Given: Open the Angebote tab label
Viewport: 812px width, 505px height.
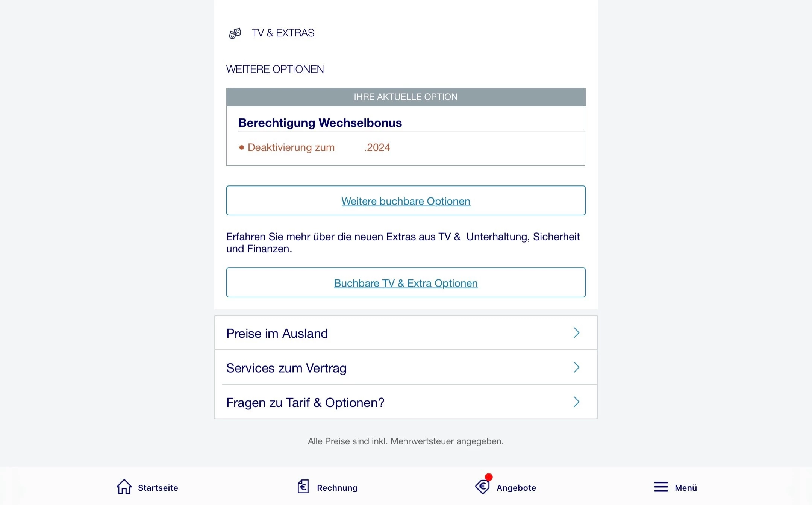Looking at the screenshot, I should [x=516, y=488].
